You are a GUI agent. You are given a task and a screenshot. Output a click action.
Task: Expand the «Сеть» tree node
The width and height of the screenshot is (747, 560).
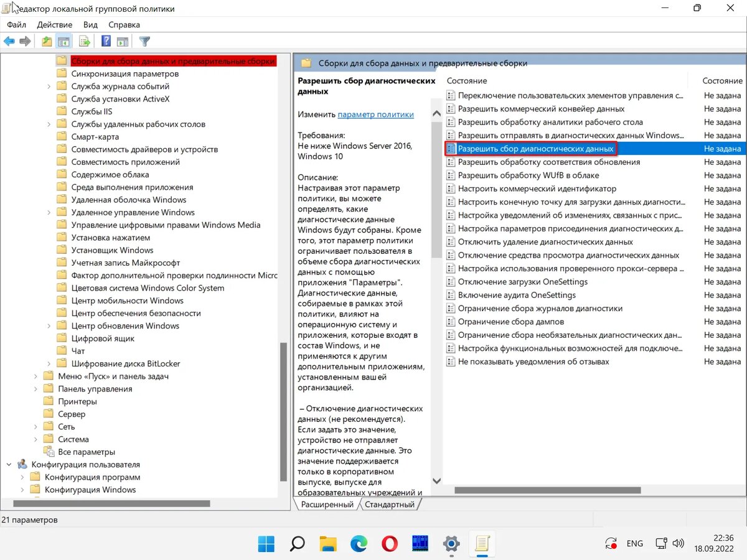point(36,427)
